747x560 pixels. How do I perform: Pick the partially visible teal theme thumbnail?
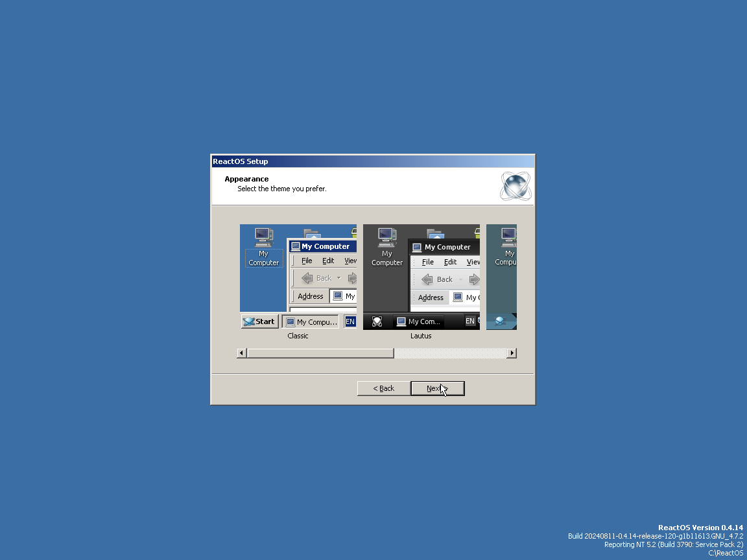coord(501,277)
